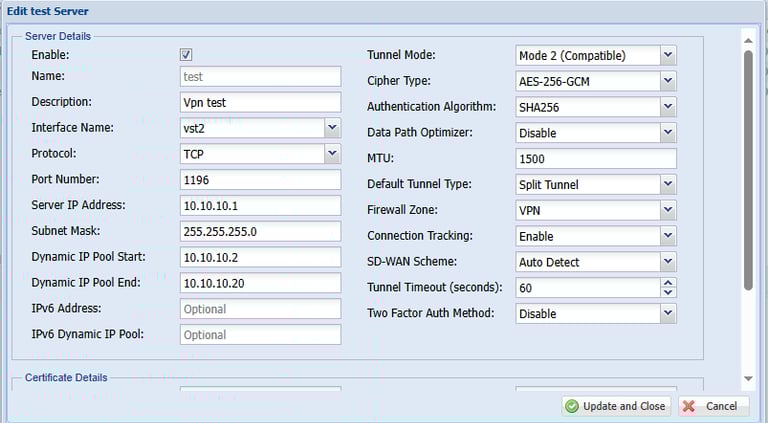Open the Tunnel Mode dropdown

pyautogui.click(x=668, y=55)
